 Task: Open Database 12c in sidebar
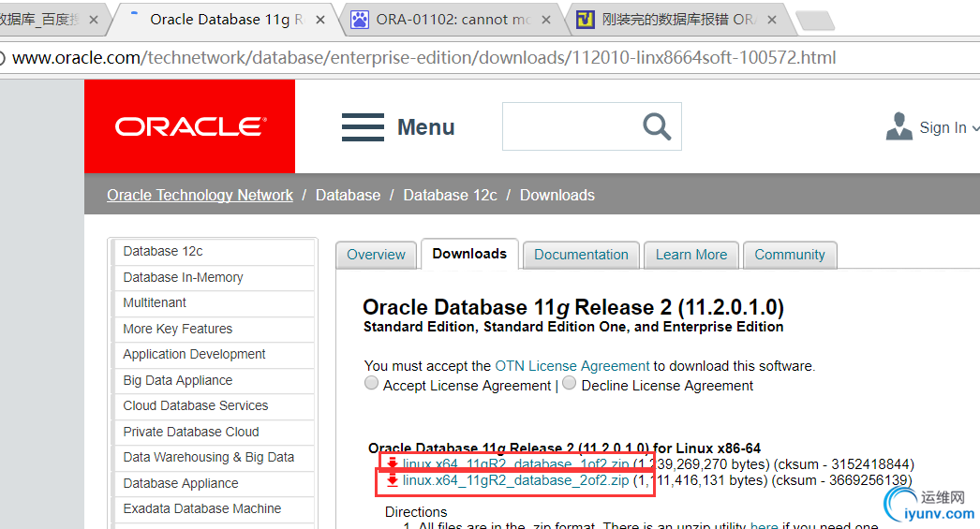215,251
